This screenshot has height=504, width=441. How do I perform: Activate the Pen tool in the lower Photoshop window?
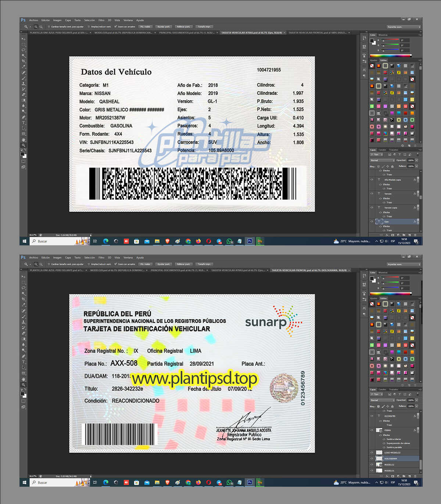click(24, 356)
